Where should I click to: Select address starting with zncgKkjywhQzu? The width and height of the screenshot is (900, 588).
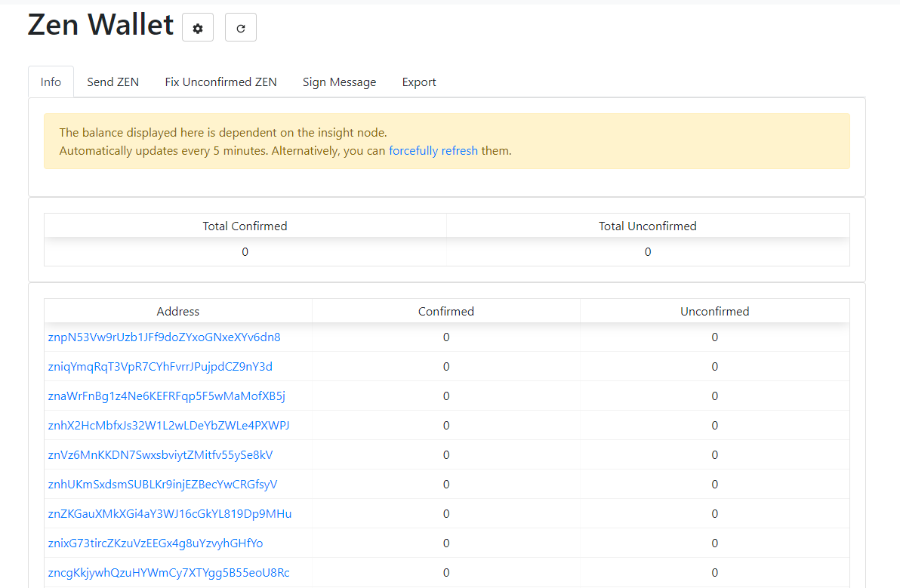click(168, 573)
